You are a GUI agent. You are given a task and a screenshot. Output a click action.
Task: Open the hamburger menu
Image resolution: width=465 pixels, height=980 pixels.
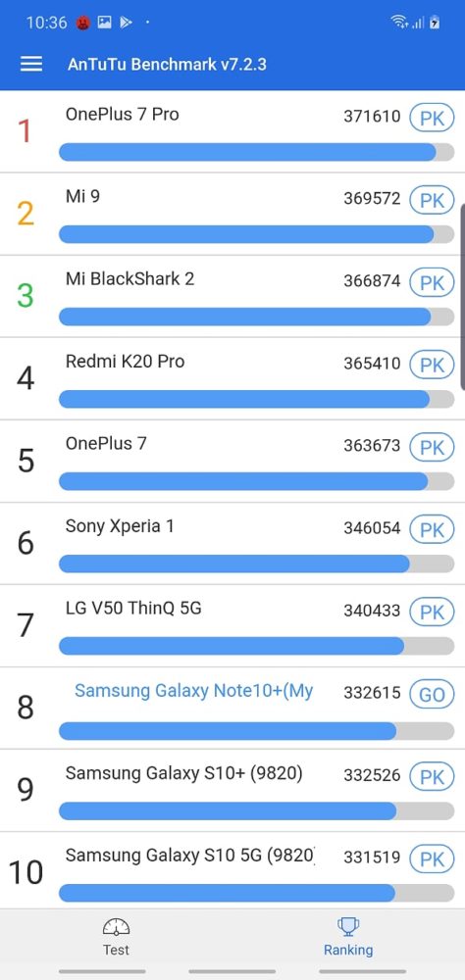(31, 64)
